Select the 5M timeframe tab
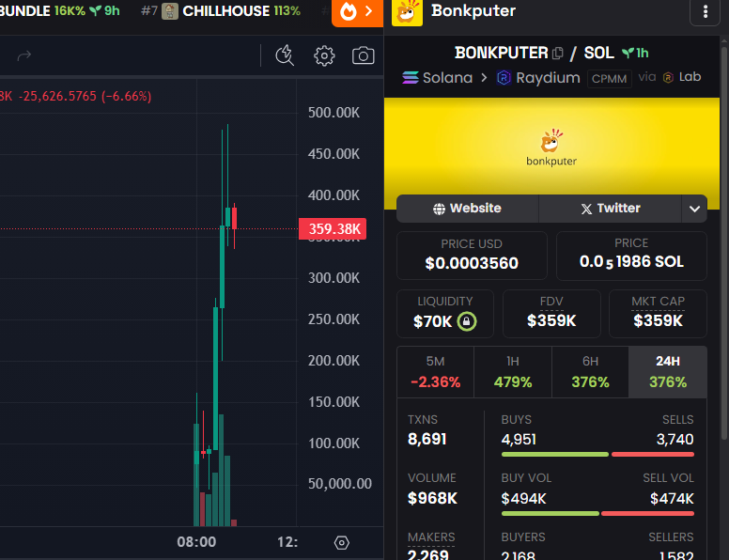The width and height of the screenshot is (729, 560). tap(435, 372)
